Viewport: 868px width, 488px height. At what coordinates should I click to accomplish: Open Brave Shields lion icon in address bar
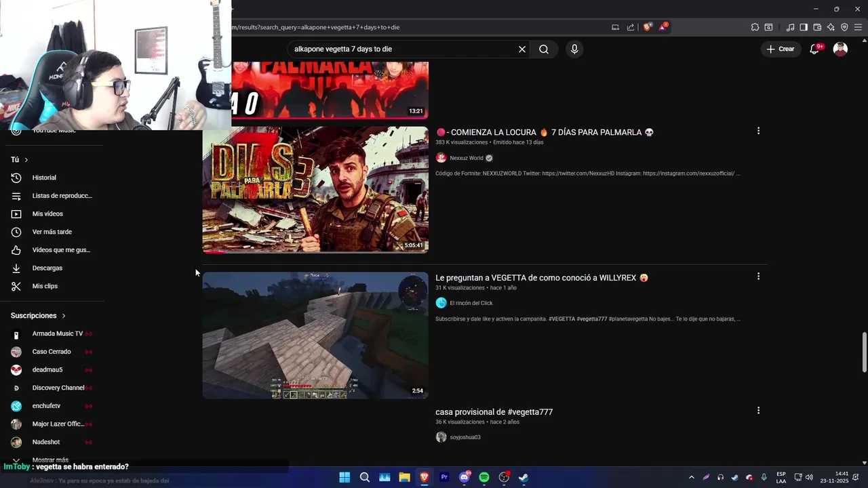(x=648, y=27)
